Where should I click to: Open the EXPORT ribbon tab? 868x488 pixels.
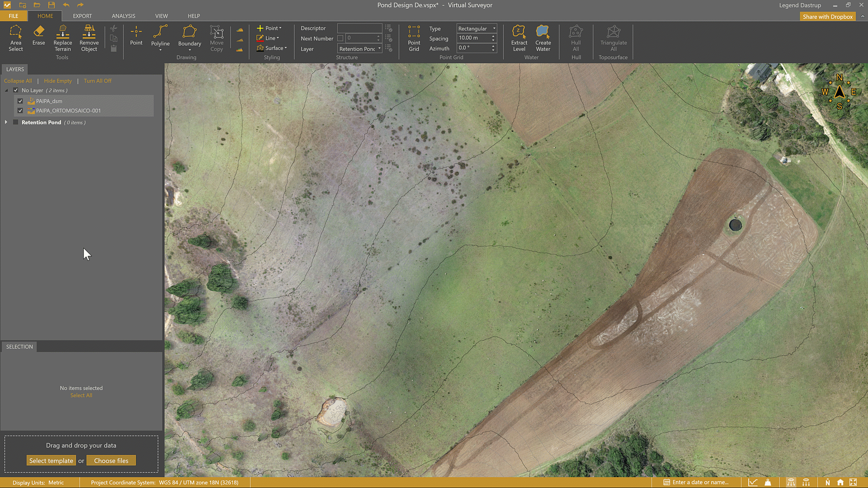tap(82, 16)
